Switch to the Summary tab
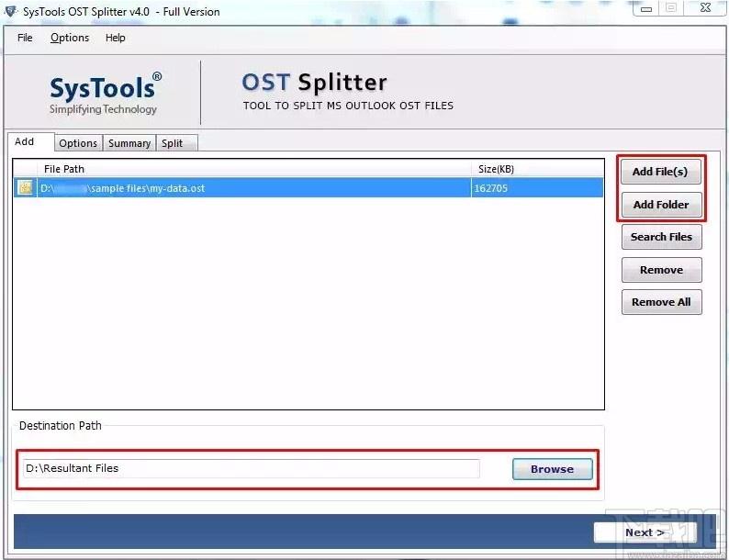The image size is (729, 560). (129, 143)
